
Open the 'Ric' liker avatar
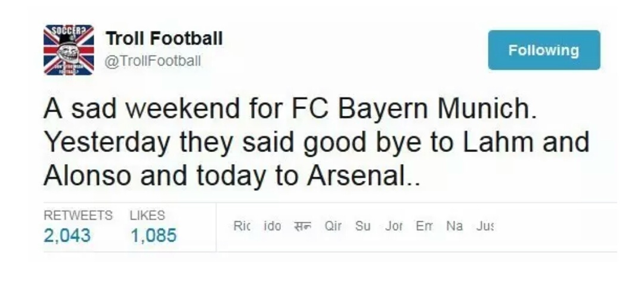(x=242, y=227)
